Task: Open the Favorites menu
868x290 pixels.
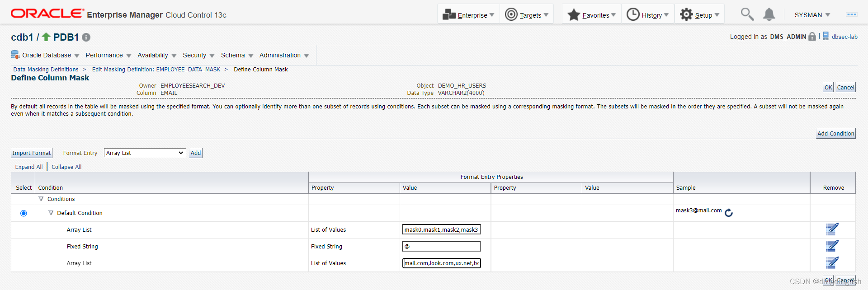Action: pyautogui.click(x=592, y=14)
